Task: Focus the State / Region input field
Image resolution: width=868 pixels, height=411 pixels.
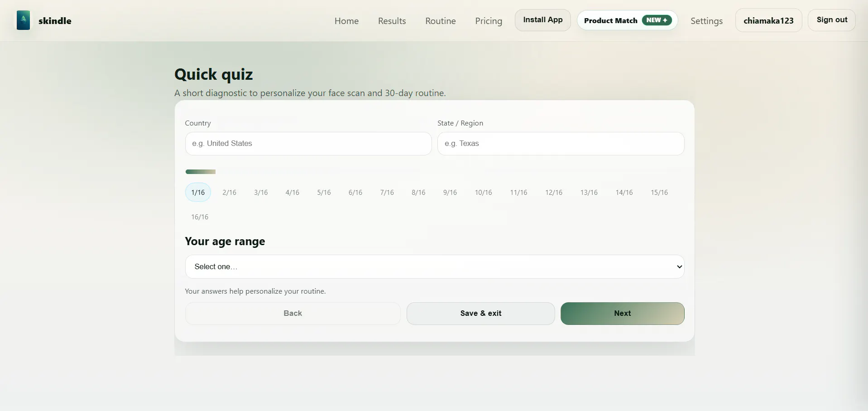Action: point(561,144)
